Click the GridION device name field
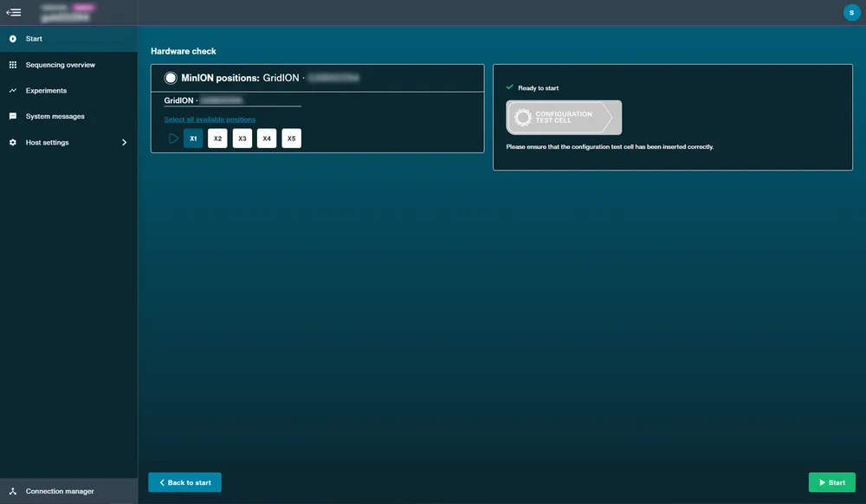The width and height of the screenshot is (866, 504). [232, 100]
